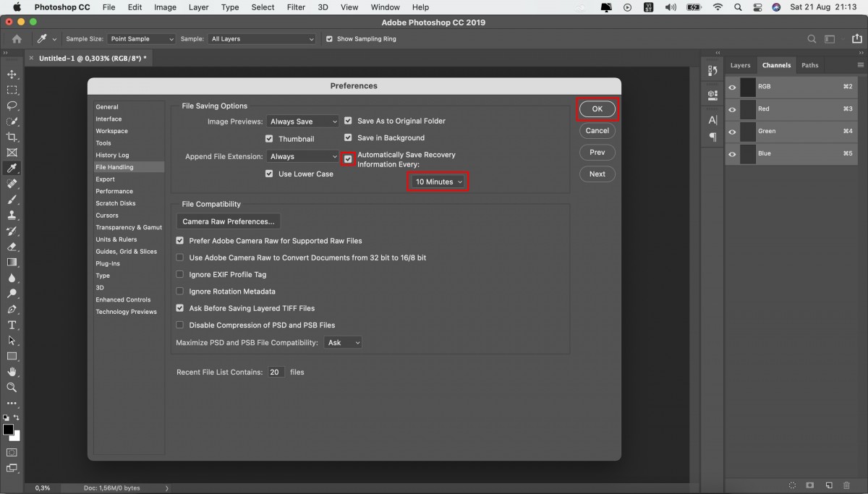Image resolution: width=868 pixels, height=494 pixels.
Task: Click the OK button
Action: (x=597, y=109)
